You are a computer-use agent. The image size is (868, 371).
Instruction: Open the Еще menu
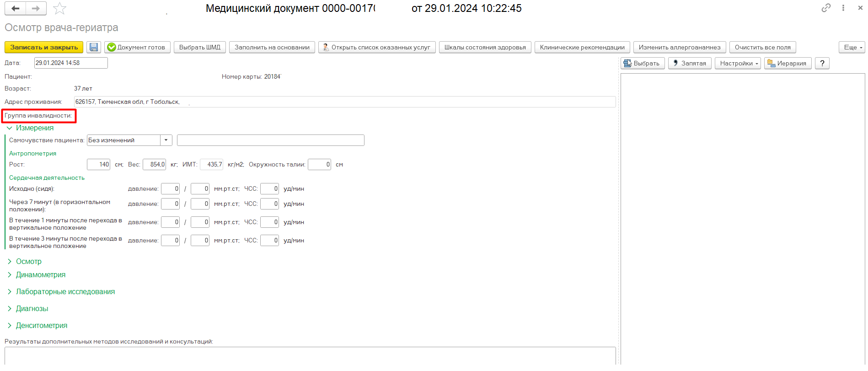tap(852, 48)
